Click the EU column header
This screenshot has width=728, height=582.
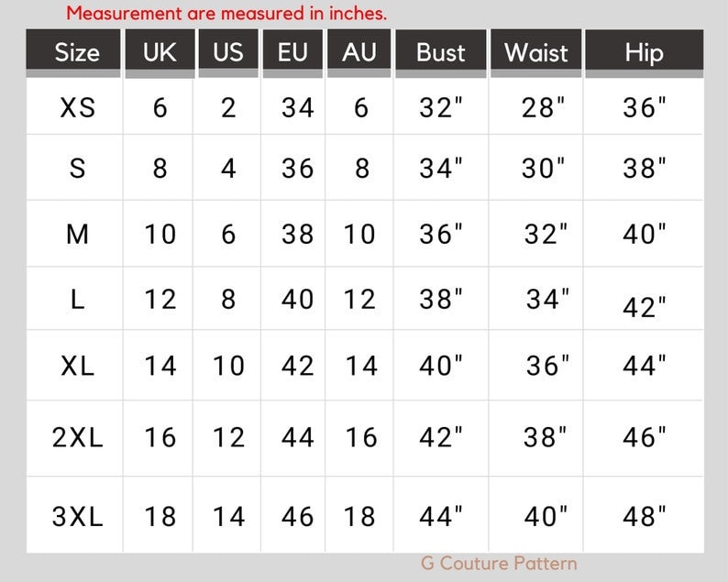pyautogui.click(x=292, y=53)
